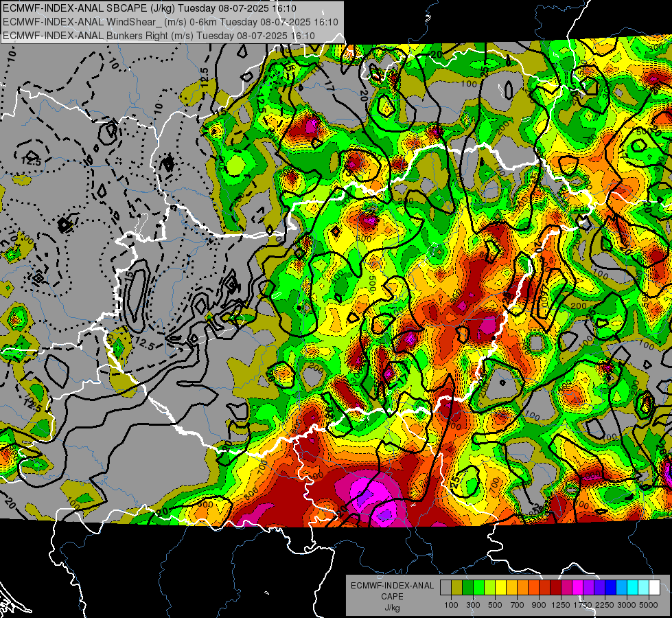The image size is (672, 618).
Task: Click the 500 tick label in legend
Action: (x=495, y=605)
